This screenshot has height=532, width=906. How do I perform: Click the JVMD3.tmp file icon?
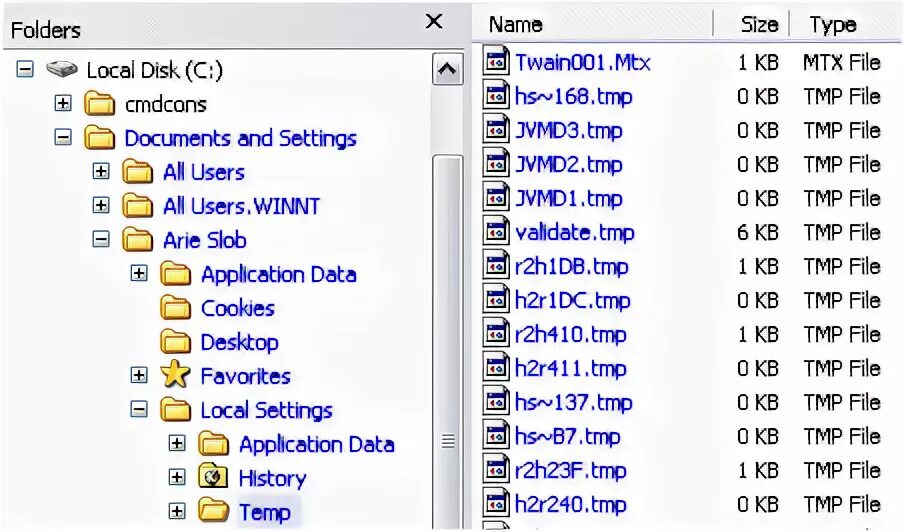click(496, 129)
